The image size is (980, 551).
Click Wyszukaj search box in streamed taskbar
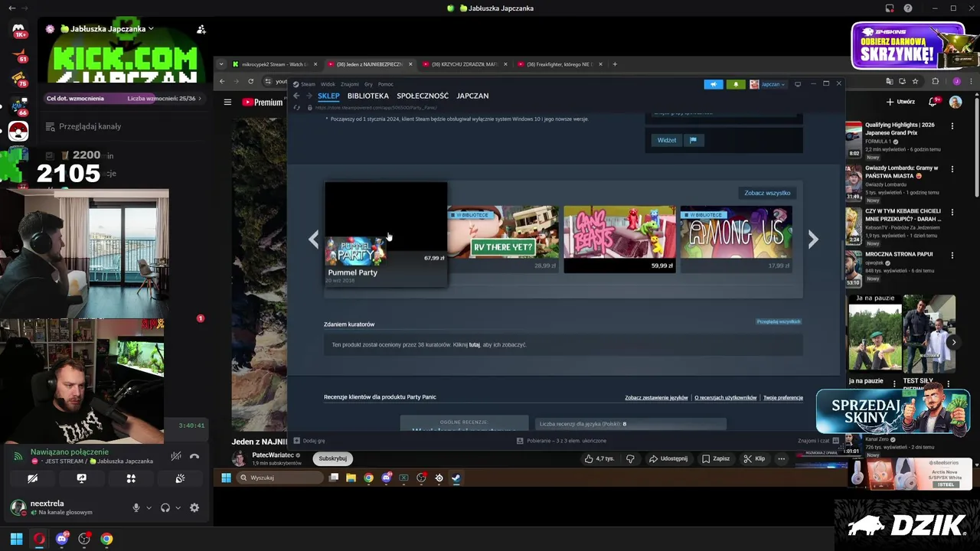[280, 478]
